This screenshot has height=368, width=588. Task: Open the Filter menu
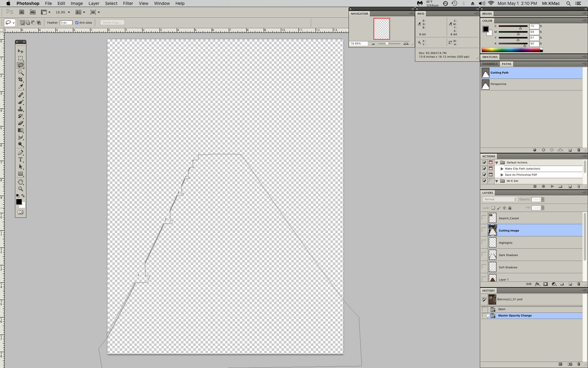click(x=128, y=3)
